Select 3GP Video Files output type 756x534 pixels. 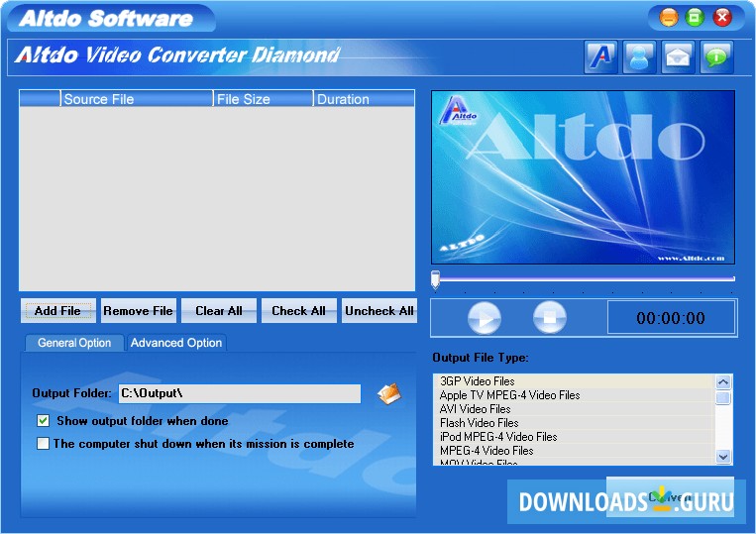[574, 381]
